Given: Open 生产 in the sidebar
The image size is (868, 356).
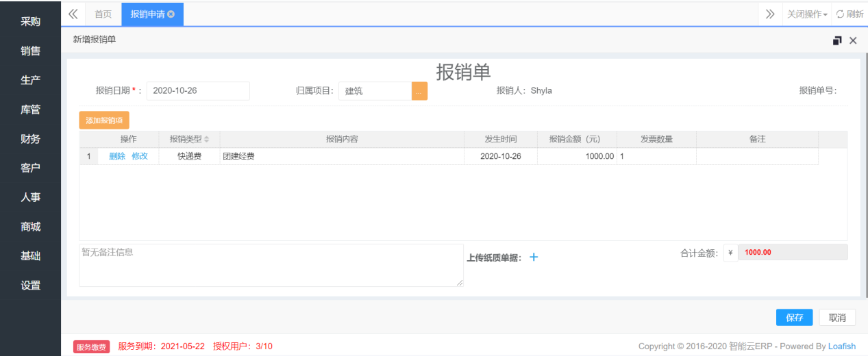Looking at the screenshot, I should (31, 80).
